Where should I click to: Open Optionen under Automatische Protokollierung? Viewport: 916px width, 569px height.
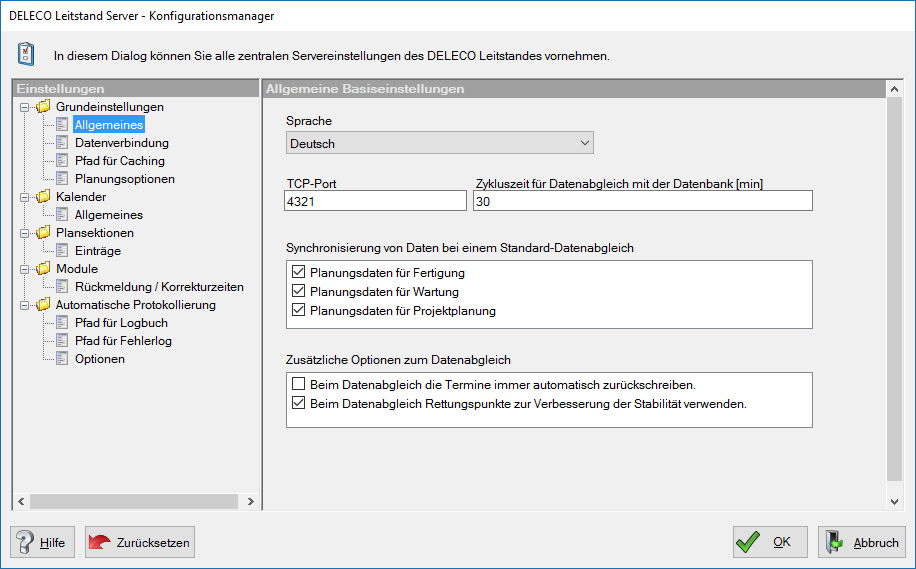tap(99, 359)
